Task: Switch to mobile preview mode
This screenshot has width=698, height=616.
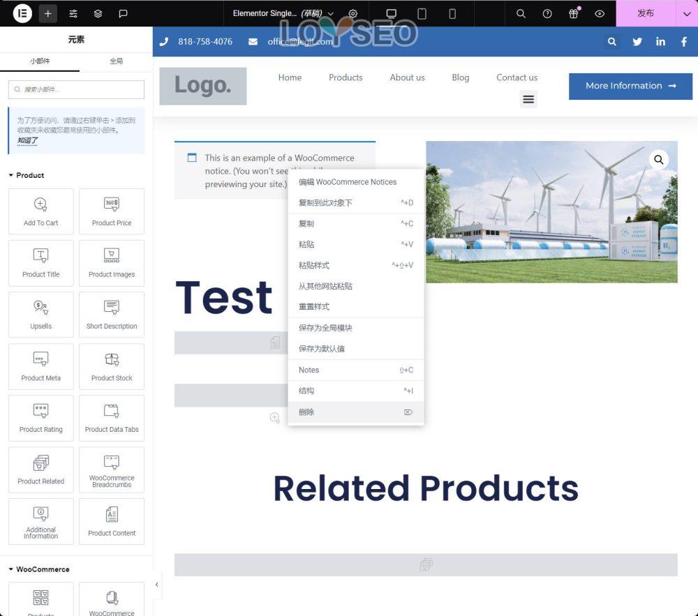Action: pyautogui.click(x=452, y=13)
